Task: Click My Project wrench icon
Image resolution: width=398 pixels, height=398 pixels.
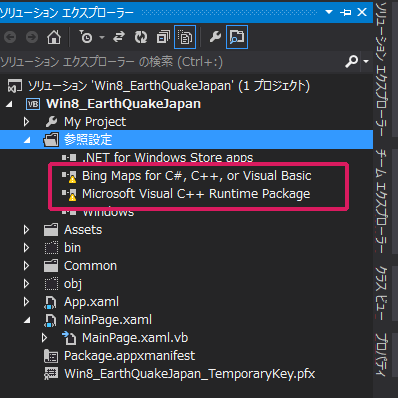Action: pyautogui.click(x=51, y=122)
